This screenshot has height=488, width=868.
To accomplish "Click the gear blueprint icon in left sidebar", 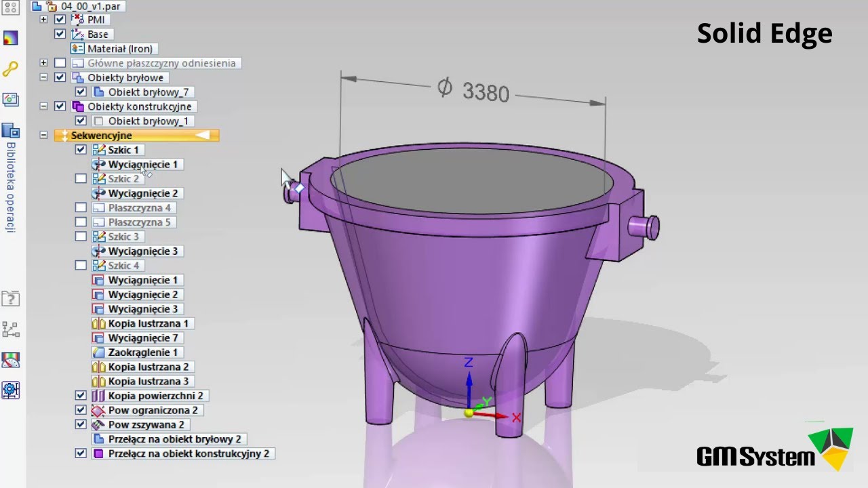I will pyautogui.click(x=11, y=390).
